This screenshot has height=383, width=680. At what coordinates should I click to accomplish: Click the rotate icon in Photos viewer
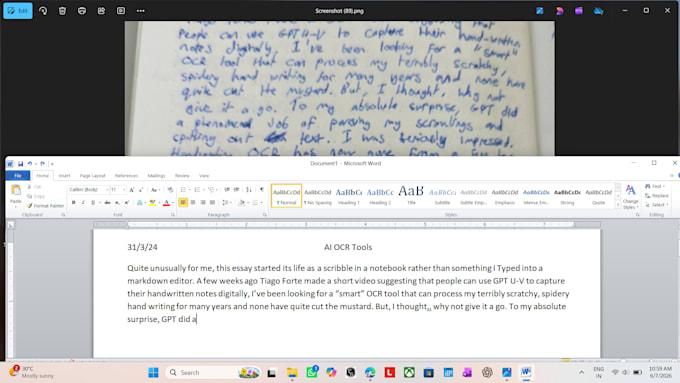click(43, 11)
